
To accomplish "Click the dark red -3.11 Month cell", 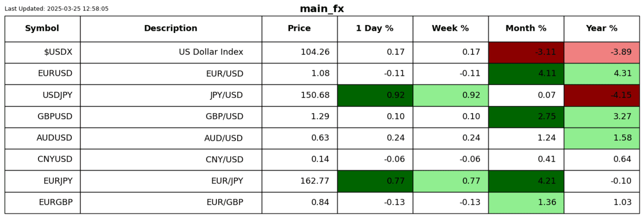I will click(x=526, y=52).
